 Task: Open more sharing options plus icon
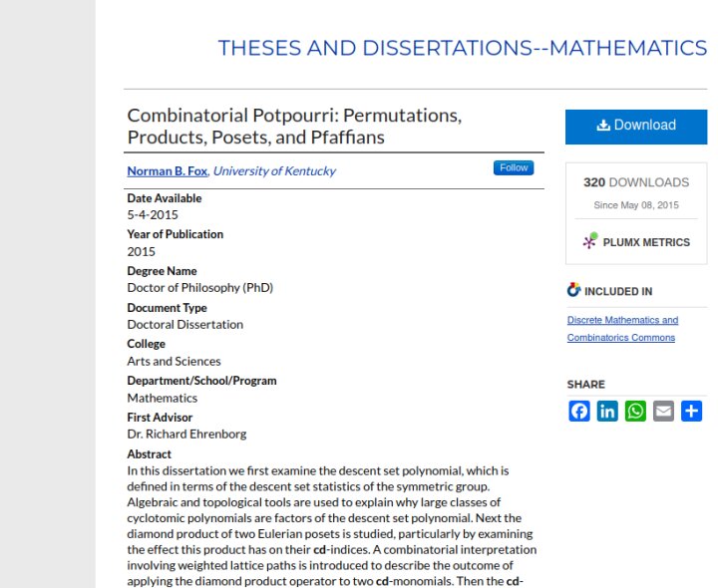pos(691,411)
